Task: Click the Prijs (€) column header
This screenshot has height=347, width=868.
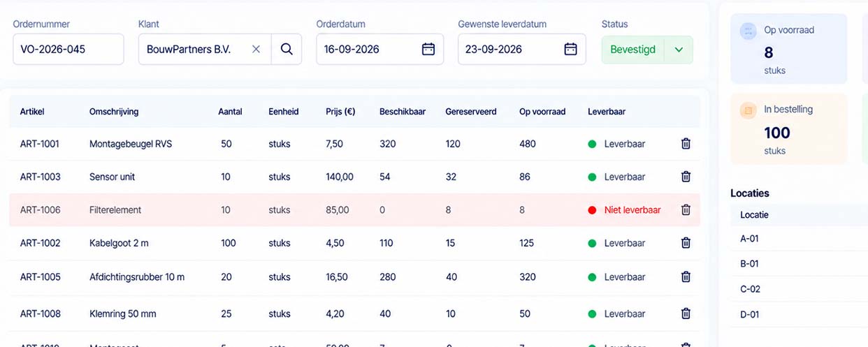Action: point(340,112)
